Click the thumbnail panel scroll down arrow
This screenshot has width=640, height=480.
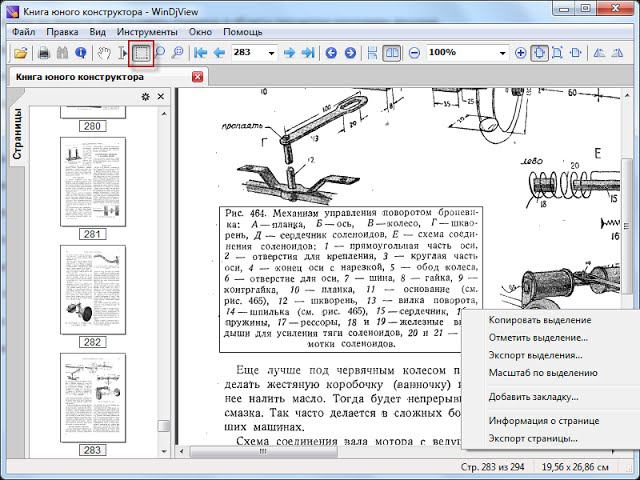click(164, 451)
